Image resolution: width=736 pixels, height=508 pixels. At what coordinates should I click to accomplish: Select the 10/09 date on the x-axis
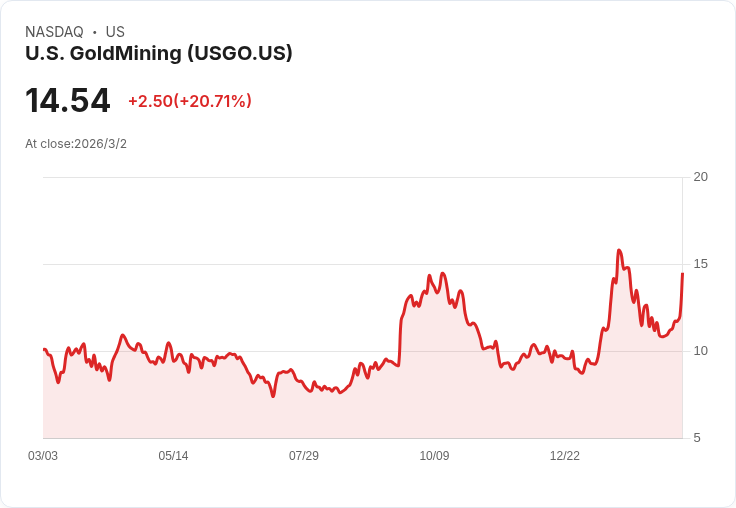(434, 456)
